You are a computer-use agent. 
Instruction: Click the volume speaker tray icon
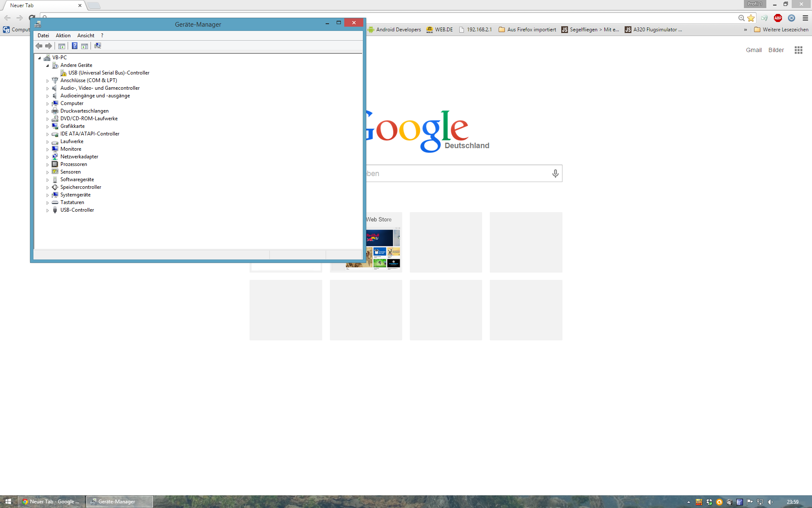770,502
